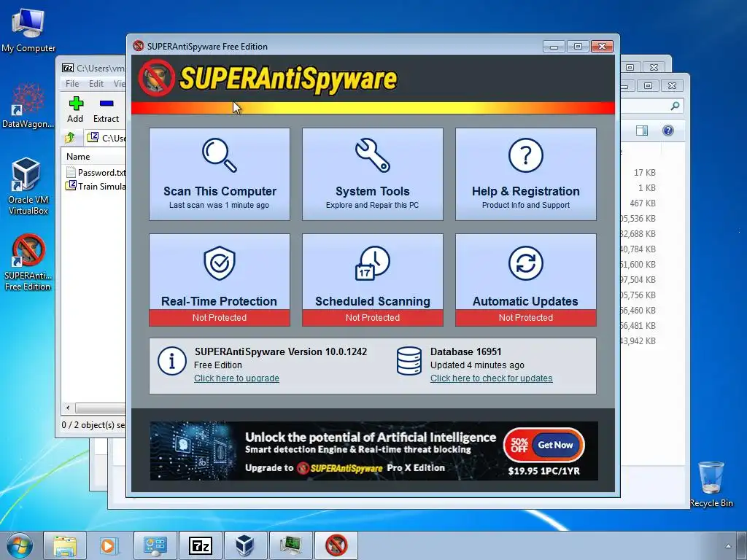
Task: Click the 7z icon in 7-Zip title bar
Action: (x=68, y=68)
